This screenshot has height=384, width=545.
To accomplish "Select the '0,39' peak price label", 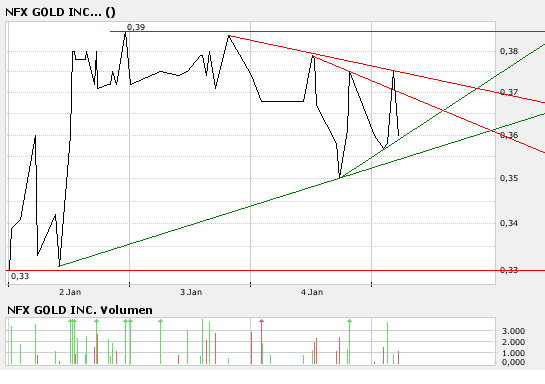I will pos(136,27).
